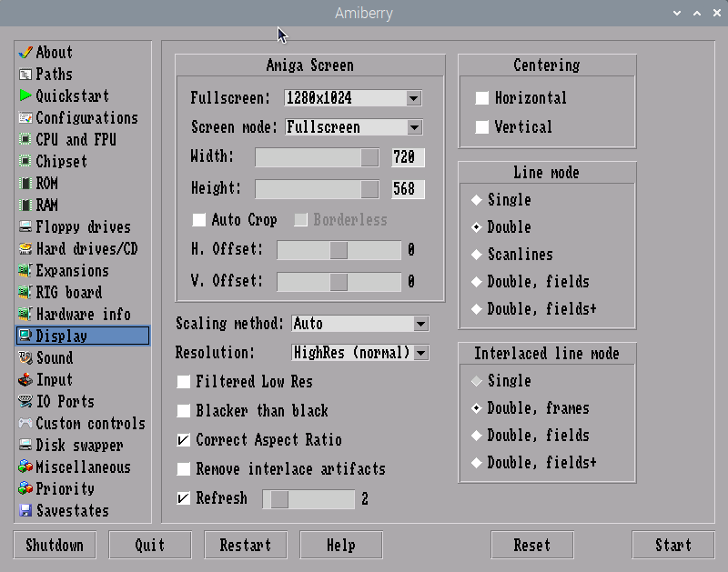This screenshot has width=728, height=572.
Task: Click the Custom controls gamepad icon
Action: pos(25,423)
